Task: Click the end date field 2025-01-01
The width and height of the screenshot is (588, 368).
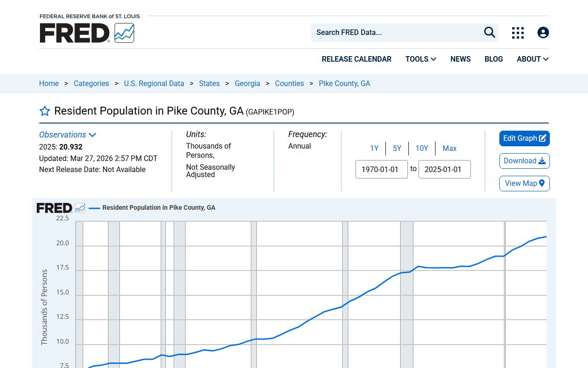Action: (445, 169)
